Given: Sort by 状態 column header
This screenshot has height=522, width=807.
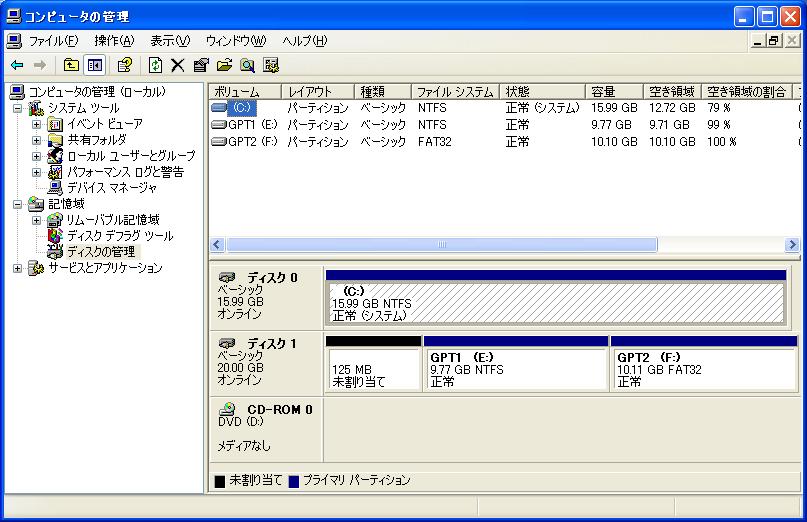Looking at the screenshot, I should tap(542, 92).
